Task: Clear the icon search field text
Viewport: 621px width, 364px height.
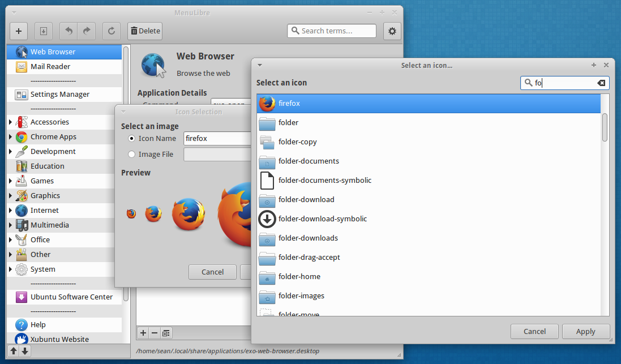Action: 601,83
